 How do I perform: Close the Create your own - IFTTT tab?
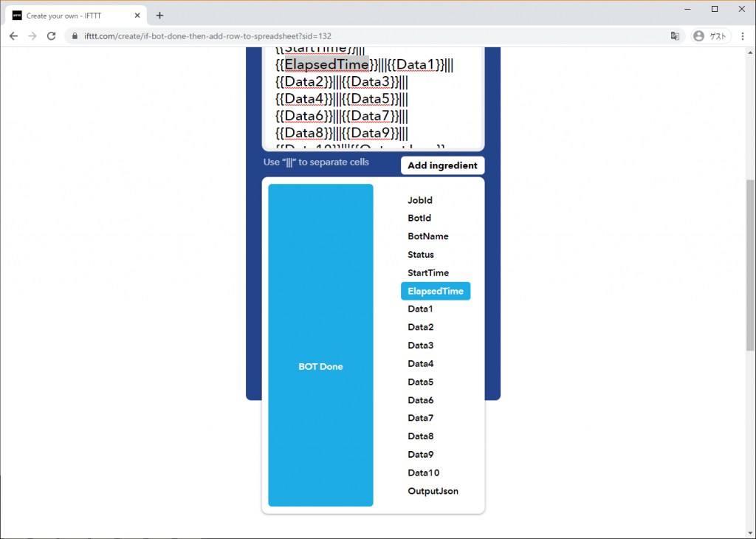coord(137,16)
